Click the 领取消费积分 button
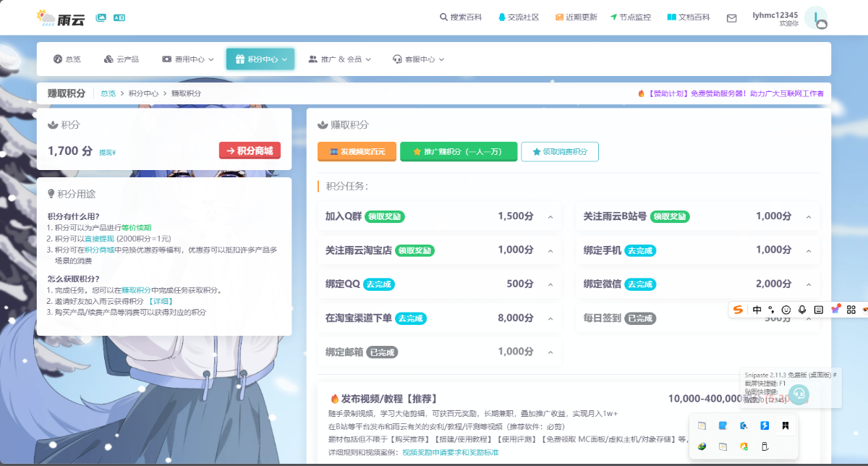This screenshot has width=868, height=466. (x=559, y=152)
